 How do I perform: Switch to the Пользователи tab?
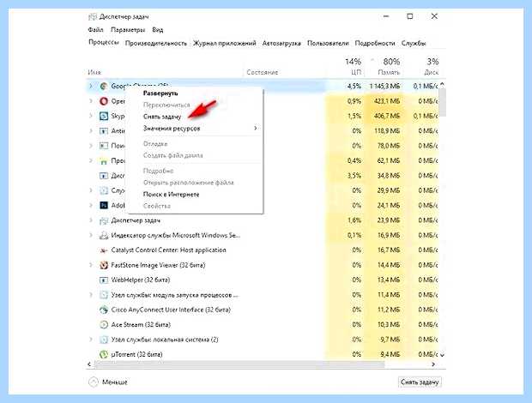click(328, 43)
